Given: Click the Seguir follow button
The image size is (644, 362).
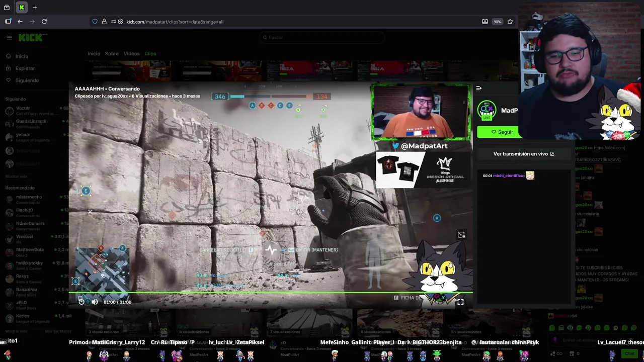Looking at the screenshot, I should (x=498, y=132).
